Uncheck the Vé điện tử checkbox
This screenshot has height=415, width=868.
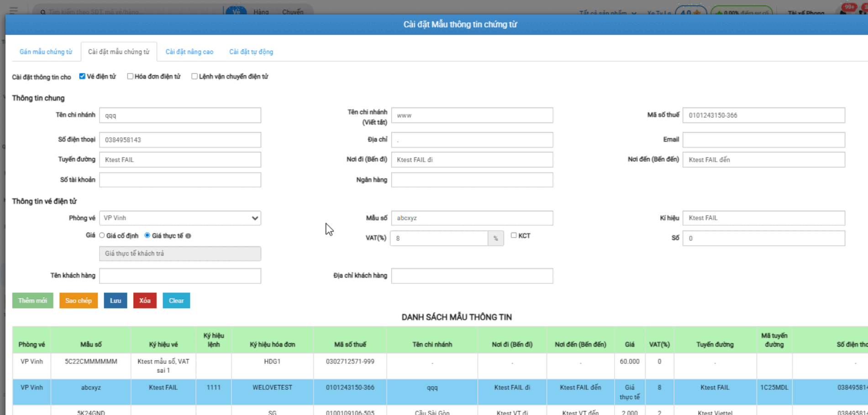[x=82, y=76]
